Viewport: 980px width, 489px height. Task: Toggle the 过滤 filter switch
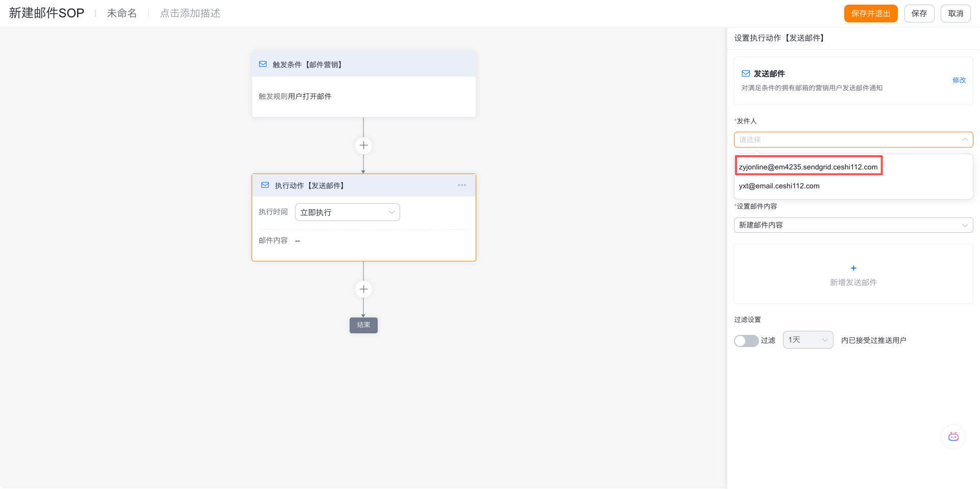746,341
